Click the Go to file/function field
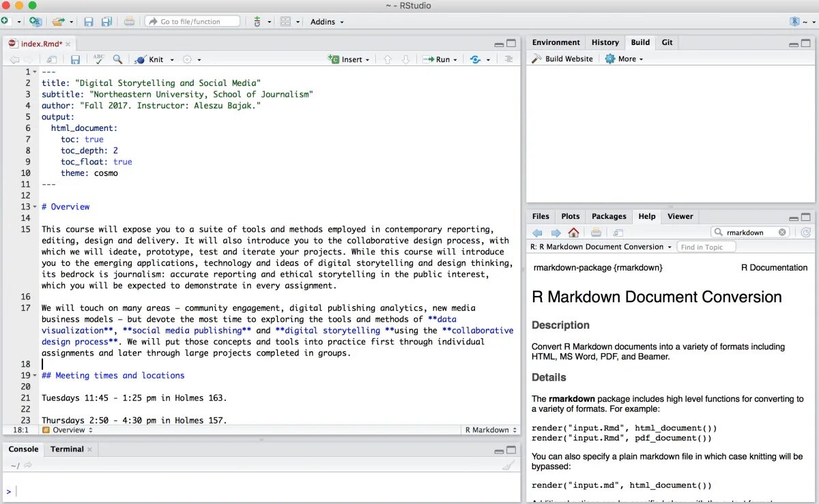Screen dimensions: 819x504 tap(192, 22)
